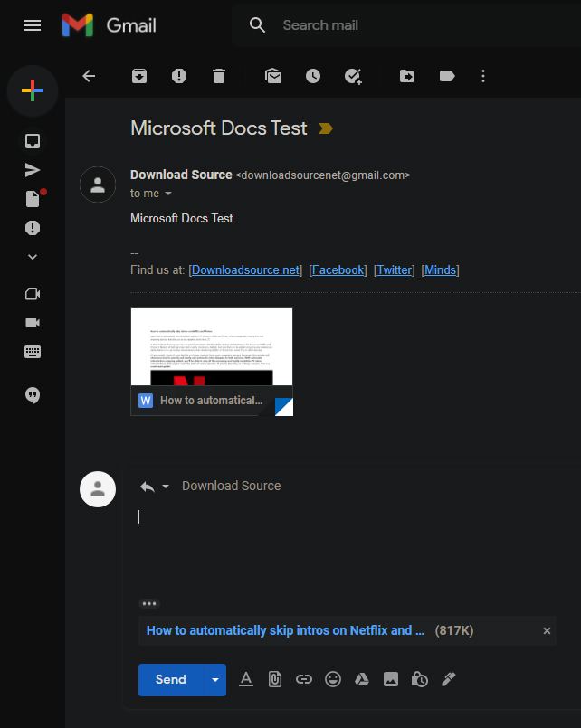Viewport: 581px width, 728px height.
Task: Insert files using Google Drive
Action: point(362,679)
